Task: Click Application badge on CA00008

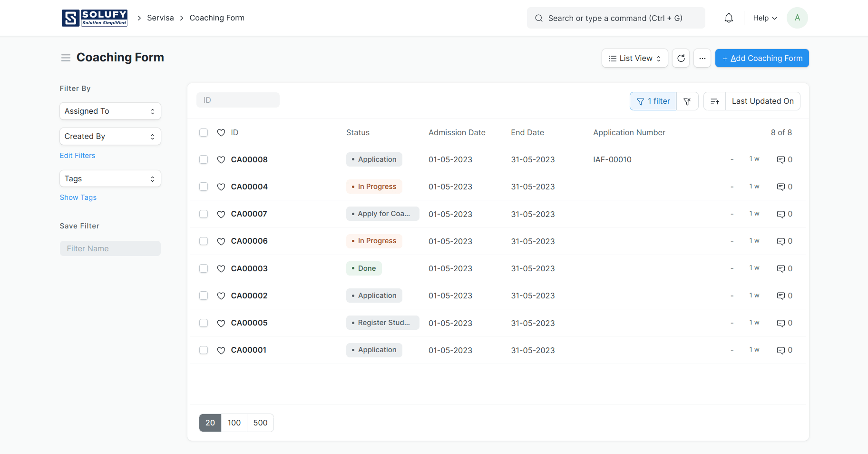Action: [x=374, y=159]
